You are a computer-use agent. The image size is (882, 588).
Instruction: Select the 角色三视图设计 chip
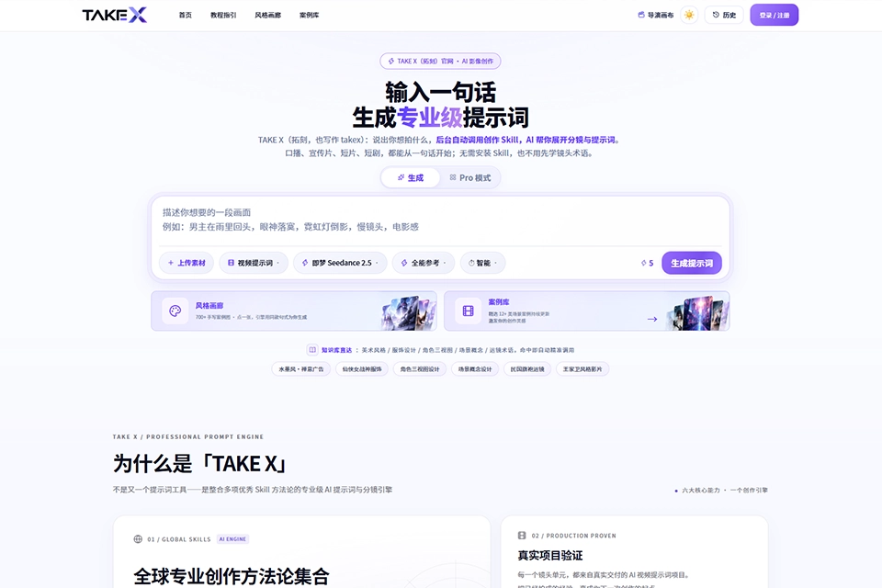coord(420,369)
